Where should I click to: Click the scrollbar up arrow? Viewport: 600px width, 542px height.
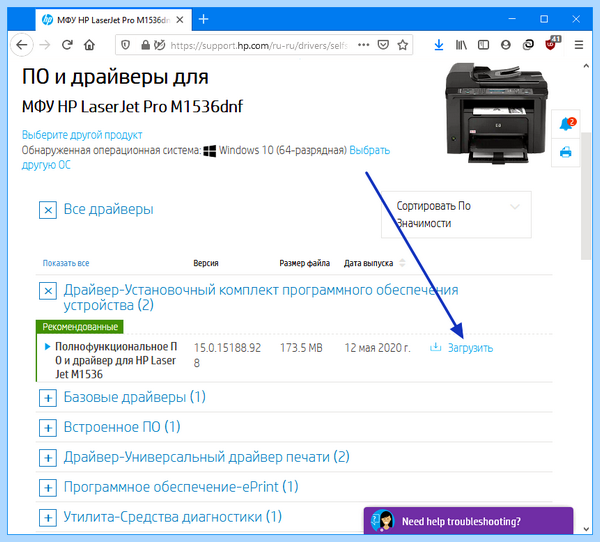pyautogui.click(x=586, y=66)
